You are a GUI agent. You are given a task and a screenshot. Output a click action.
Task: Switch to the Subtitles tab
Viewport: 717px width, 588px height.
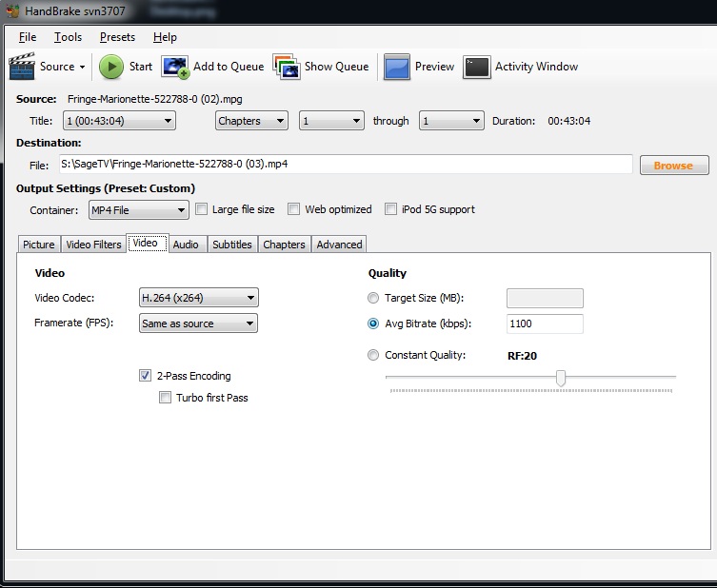pos(232,245)
